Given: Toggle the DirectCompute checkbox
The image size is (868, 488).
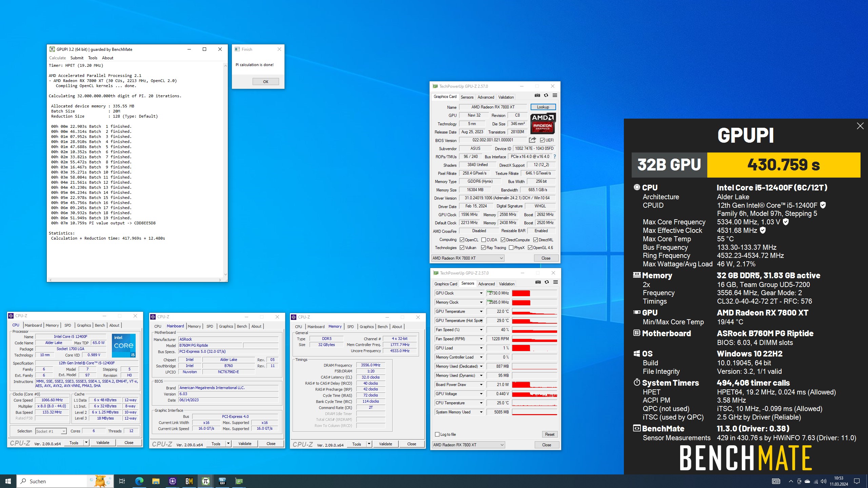Looking at the screenshot, I should point(503,240).
